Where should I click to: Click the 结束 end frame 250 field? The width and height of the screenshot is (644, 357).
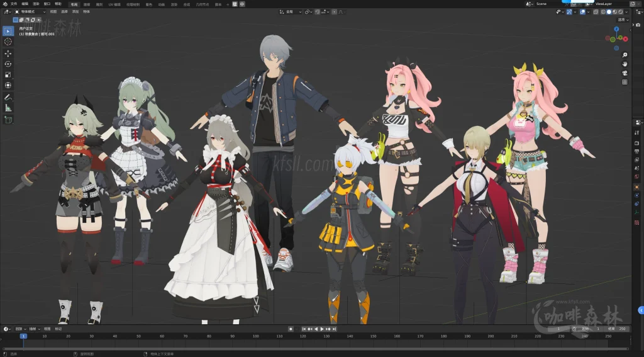[617, 329]
